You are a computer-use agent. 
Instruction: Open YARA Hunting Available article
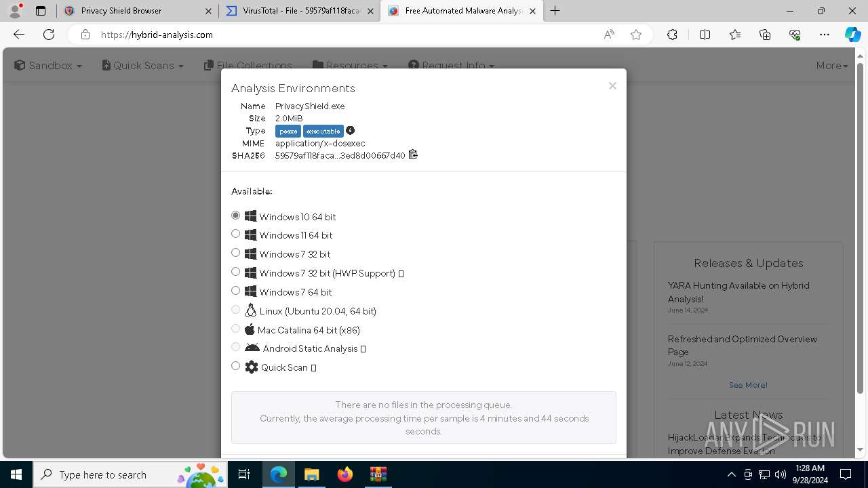click(x=738, y=292)
